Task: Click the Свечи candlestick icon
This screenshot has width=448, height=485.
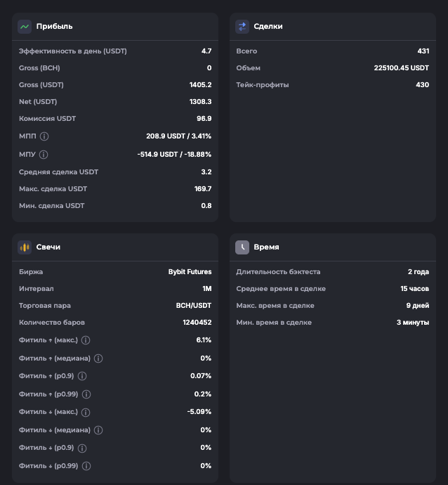Action: coord(25,247)
